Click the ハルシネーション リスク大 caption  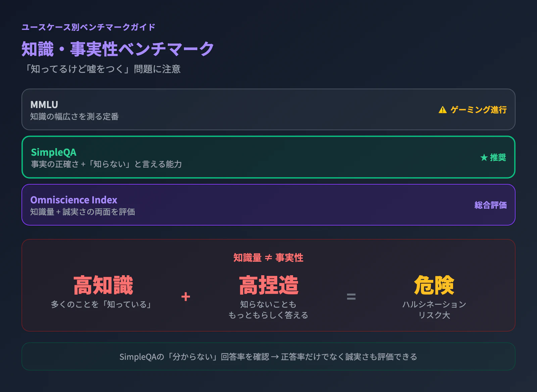434,309
